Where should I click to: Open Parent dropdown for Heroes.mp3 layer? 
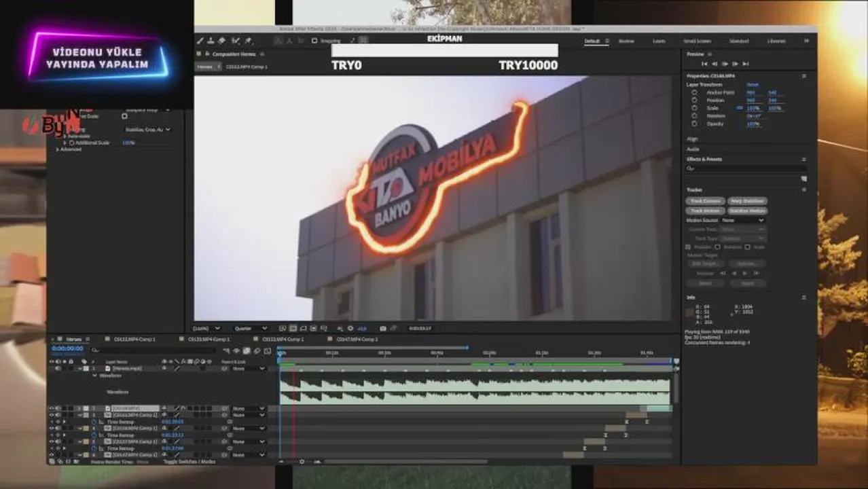249,368
